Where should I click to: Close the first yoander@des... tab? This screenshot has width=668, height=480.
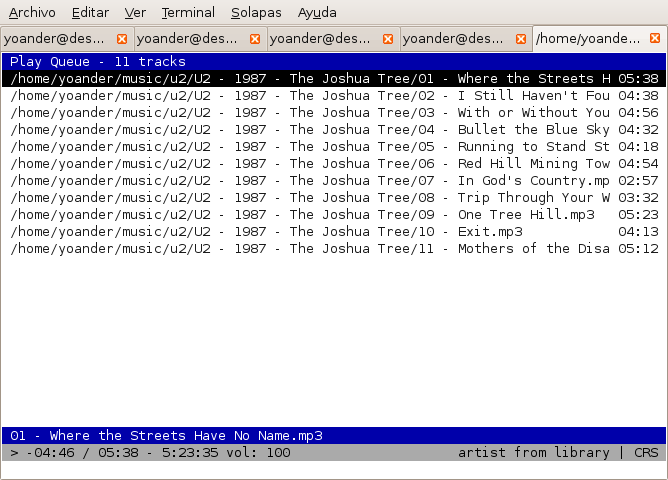pos(122,39)
